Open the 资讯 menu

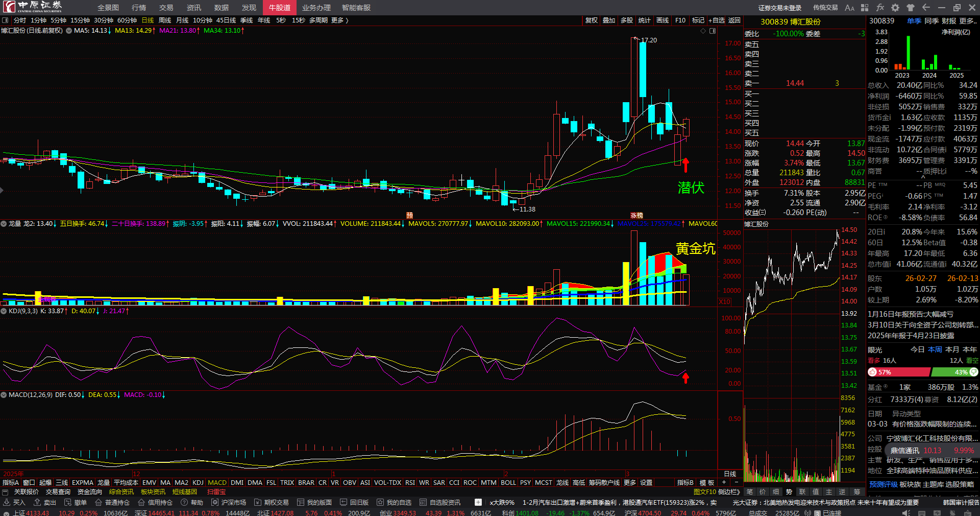click(194, 8)
